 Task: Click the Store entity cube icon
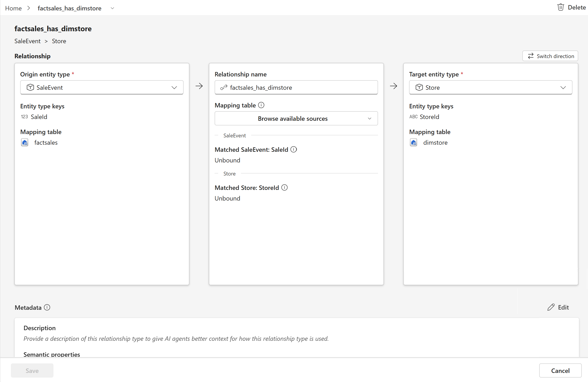pyautogui.click(x=419, y=88)
